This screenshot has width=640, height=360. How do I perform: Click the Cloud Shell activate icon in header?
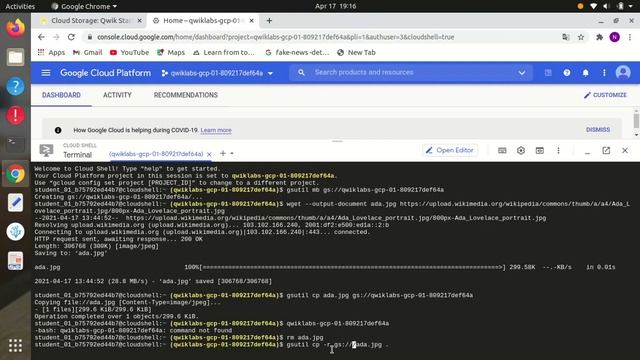548,73
